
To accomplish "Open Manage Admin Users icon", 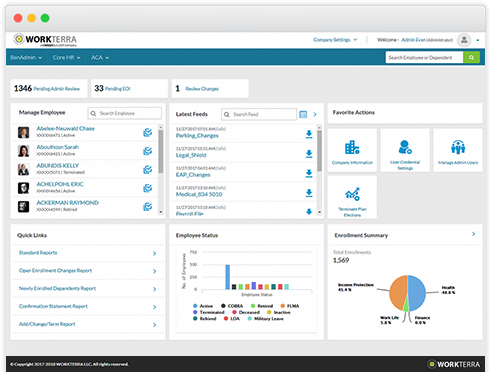I will click(458, 147).
